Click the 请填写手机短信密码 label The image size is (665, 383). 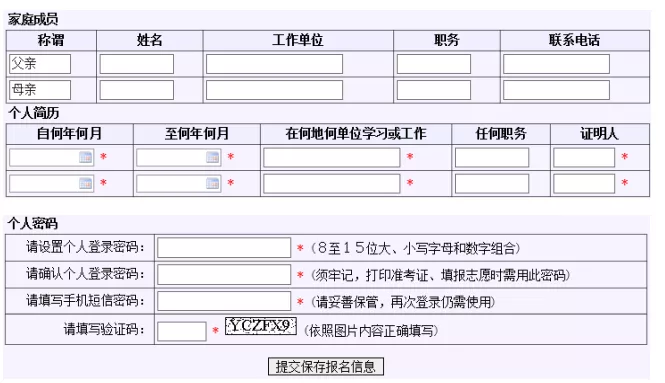[x=85, y=301]
